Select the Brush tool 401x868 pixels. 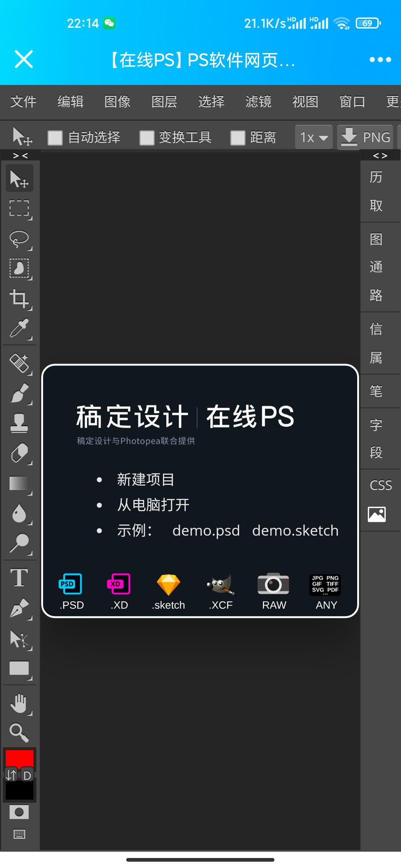[x=20, y=393]
